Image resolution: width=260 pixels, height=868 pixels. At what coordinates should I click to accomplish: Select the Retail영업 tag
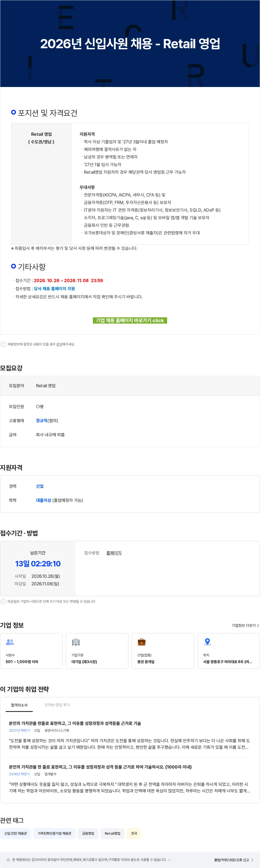click(112, 833)
